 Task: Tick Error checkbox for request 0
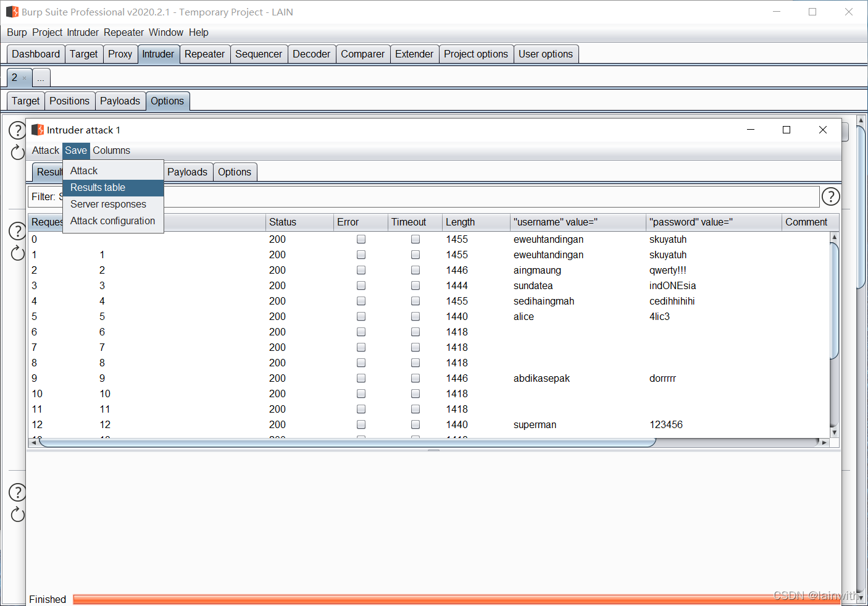(x=361, y=239)
